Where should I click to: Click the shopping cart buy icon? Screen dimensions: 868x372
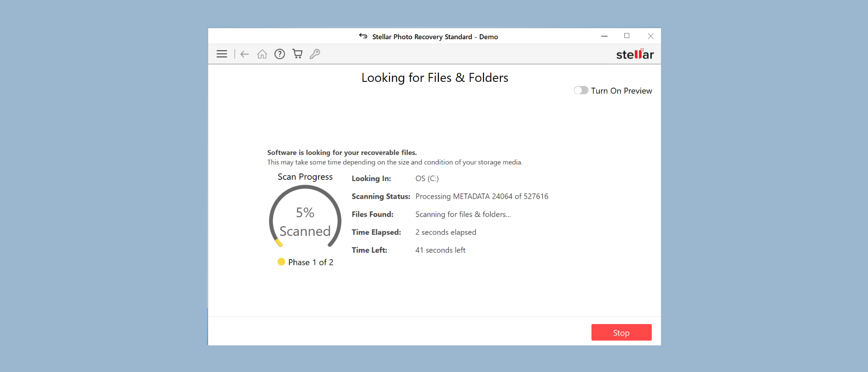click(x=297, y=54)
